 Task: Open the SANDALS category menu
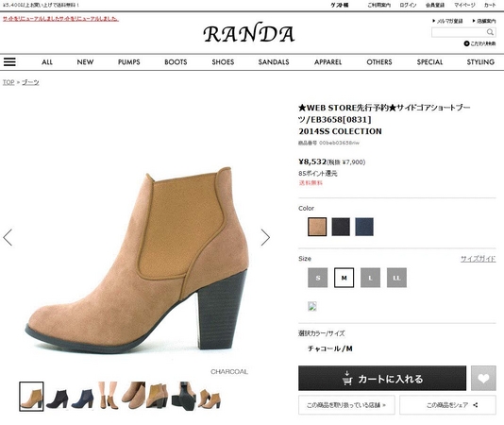click(x=274, y=62)
